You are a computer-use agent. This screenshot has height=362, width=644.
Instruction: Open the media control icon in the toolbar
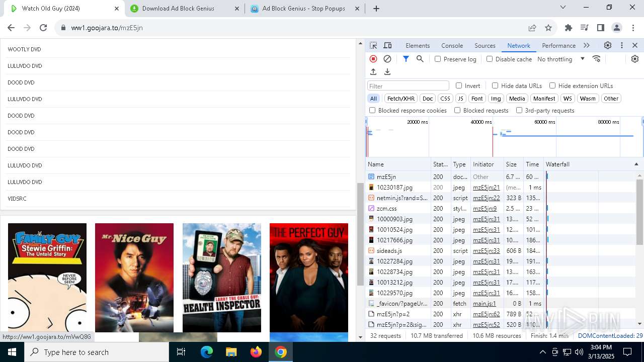(x=584, y=28)
